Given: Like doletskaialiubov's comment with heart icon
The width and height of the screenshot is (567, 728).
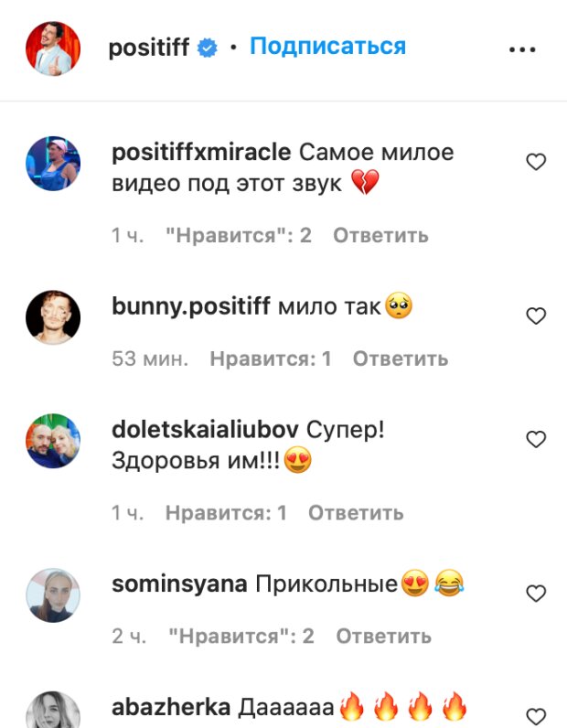Looking at the screenshot, I should [x=536, y=439].
